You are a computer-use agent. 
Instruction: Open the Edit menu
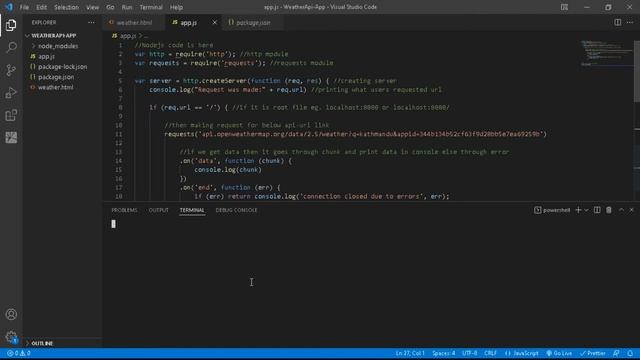click(x=41, y=7)
